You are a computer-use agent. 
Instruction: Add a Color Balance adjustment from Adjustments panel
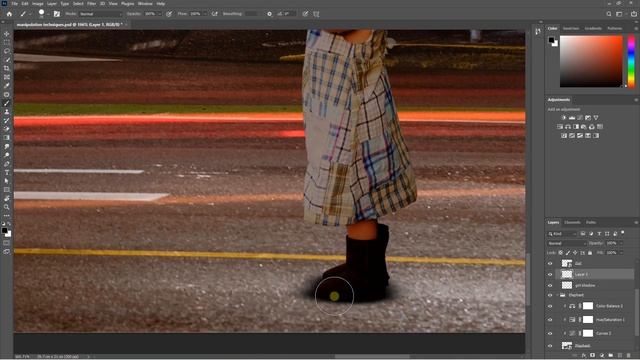(568, 127)
